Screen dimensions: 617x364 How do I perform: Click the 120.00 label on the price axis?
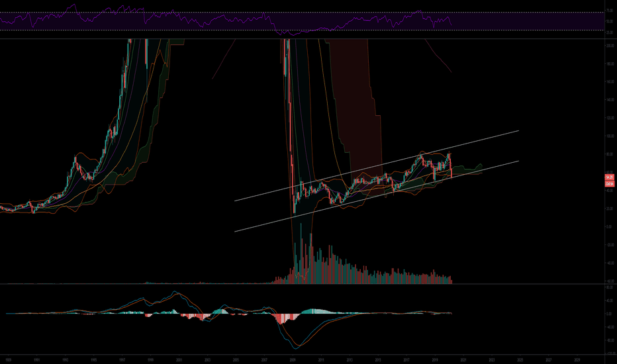click(x=610, y=118)
